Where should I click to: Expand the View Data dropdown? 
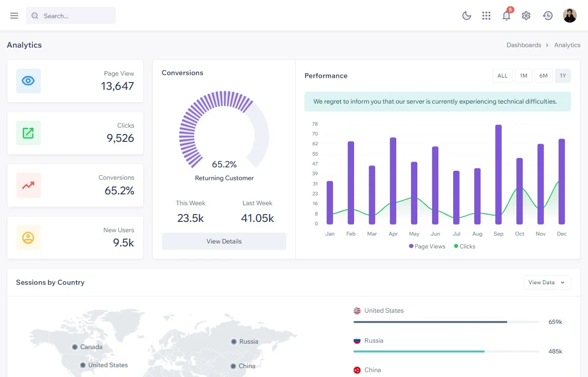(x=547, y=282)
